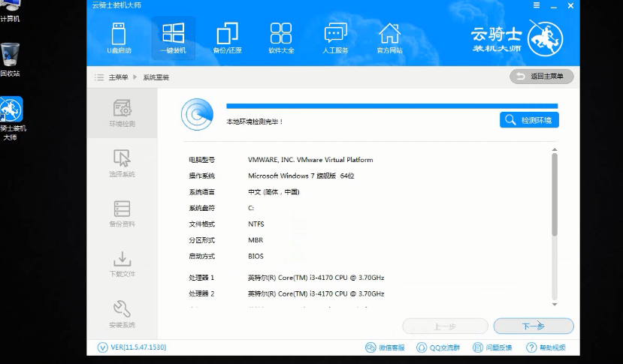Click the BIOS boot mode value
This screenshot has width=623, height=364.
click(x=256, y=257)
